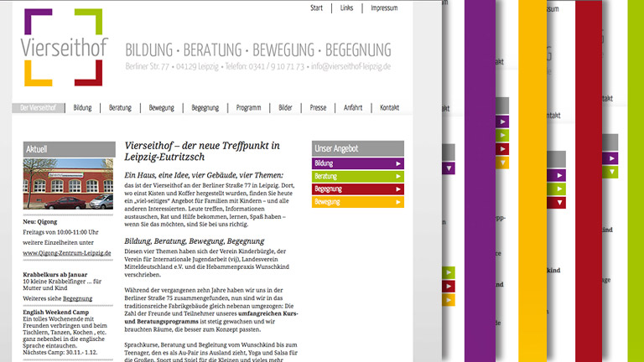Go to Bewegung in the main menu

[x=161, y=108]
